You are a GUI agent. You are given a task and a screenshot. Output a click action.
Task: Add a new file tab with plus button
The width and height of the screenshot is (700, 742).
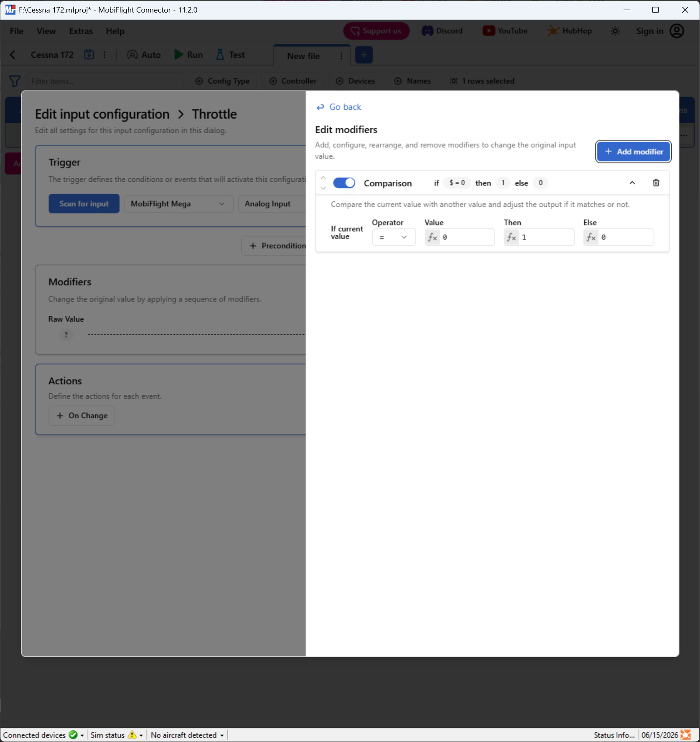click(x=364, y=55)
